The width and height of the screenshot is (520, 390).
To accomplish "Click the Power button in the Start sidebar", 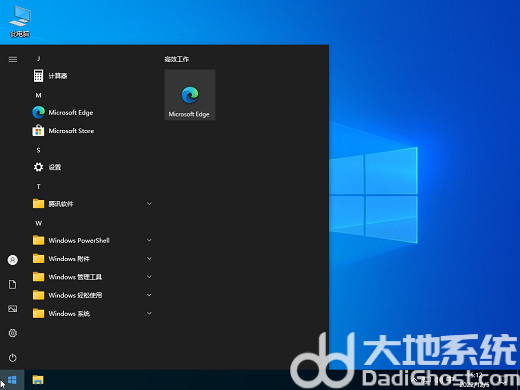I will 13,358.
